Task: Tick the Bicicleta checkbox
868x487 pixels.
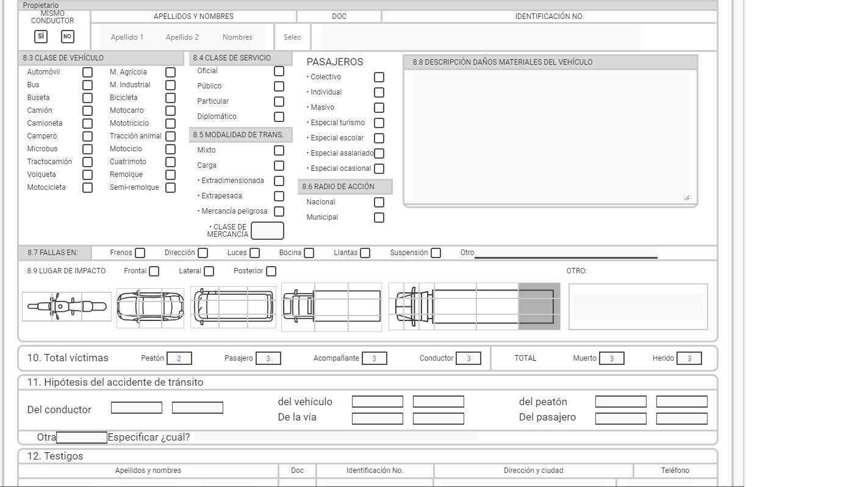Action: 170,98
